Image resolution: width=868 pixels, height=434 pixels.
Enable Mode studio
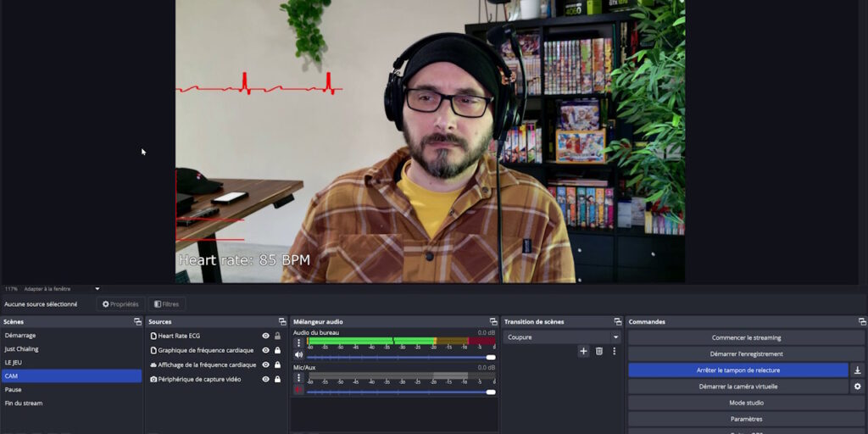[x=746, y=403]
